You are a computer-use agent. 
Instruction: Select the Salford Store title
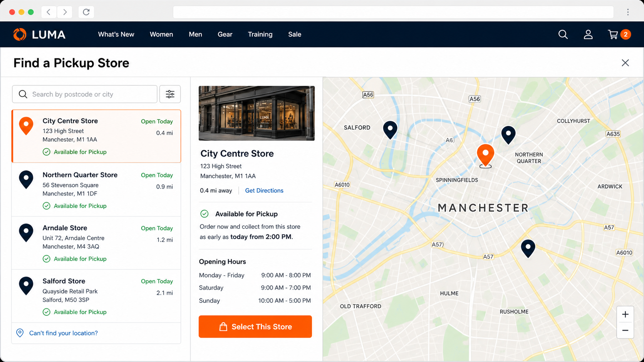(64, 281)
